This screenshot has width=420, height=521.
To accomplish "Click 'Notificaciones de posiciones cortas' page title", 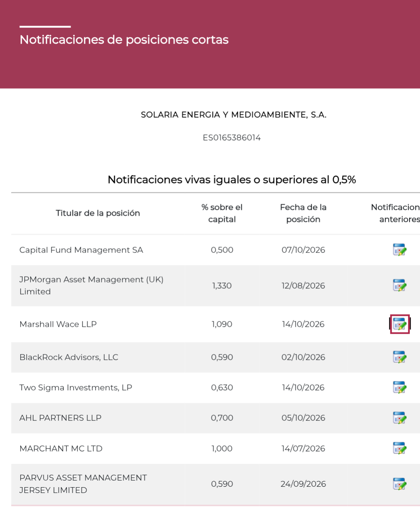I will pyautogui.click(x=124, y=40).
